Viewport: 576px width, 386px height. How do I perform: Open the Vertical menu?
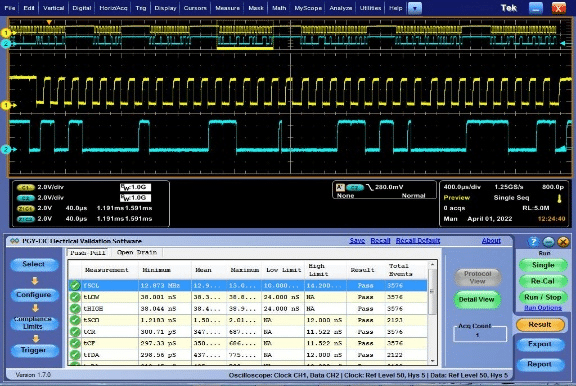click(x=53, y=8)
